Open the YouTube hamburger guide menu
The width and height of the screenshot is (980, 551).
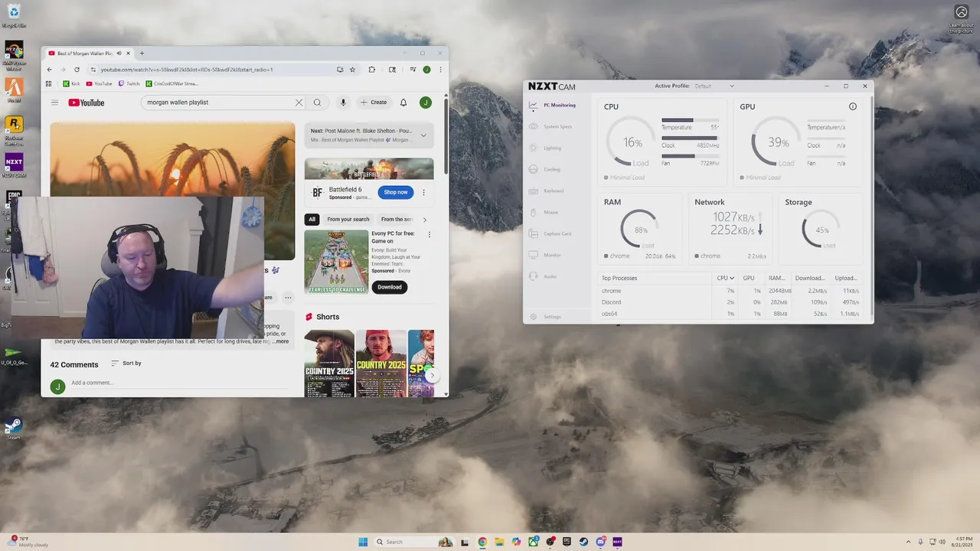click(54, 103)
